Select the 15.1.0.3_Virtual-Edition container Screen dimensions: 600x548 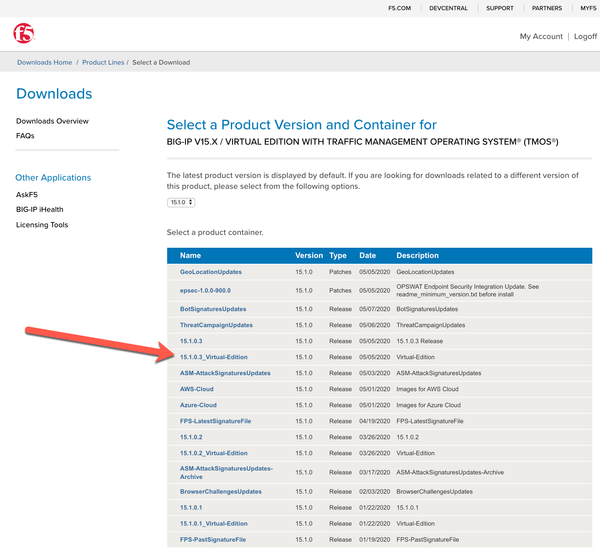[x=213, y=357]
